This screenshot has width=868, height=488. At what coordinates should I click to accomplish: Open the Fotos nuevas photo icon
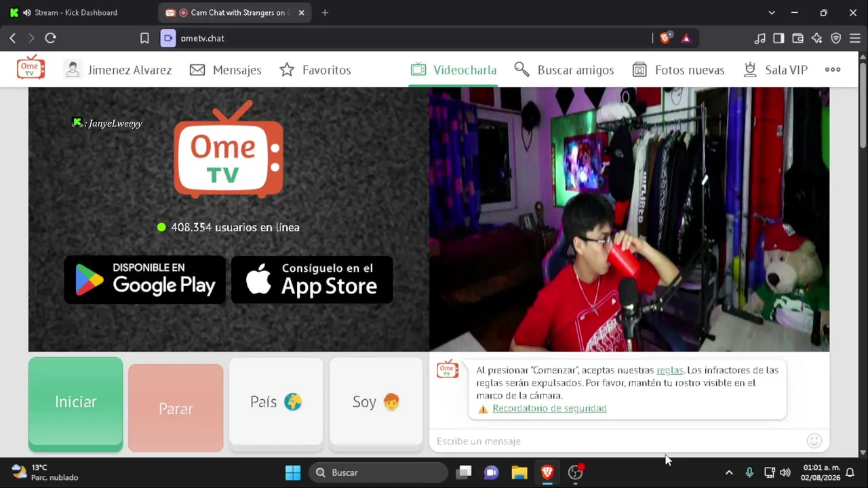point(639,70)
